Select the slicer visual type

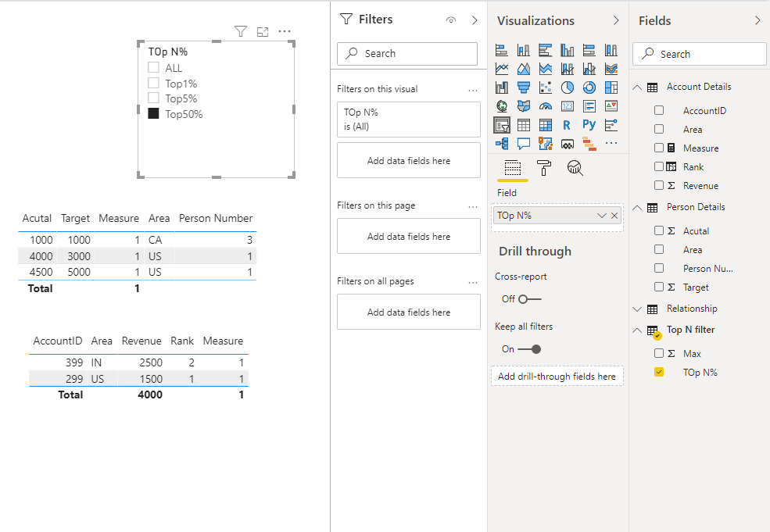(501, 125)
